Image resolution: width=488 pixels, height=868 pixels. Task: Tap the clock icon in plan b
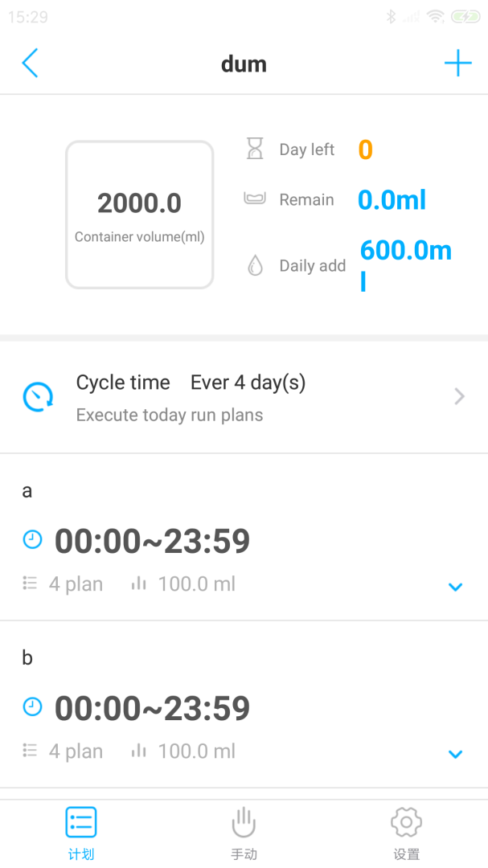(32, 707)
